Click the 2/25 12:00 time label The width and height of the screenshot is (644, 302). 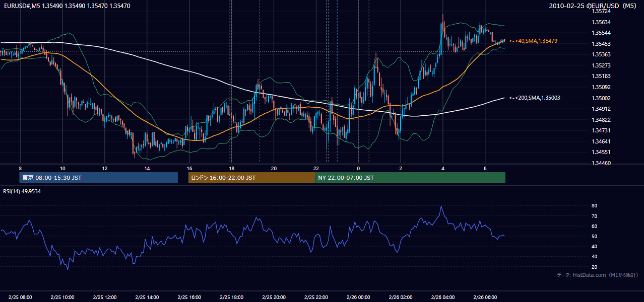pyautogui.click(x=105, y=297)
